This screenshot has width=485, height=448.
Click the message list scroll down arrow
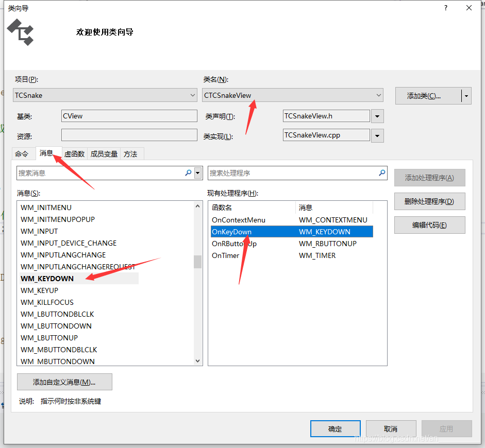(197, 360)
